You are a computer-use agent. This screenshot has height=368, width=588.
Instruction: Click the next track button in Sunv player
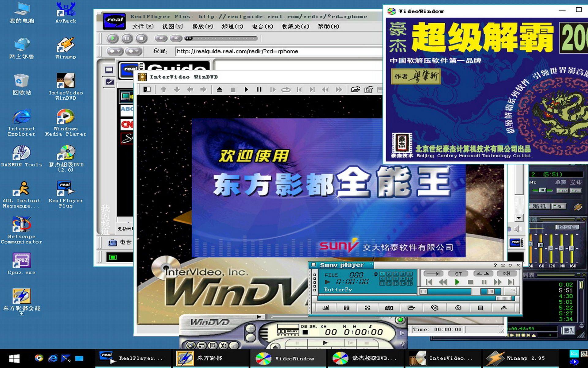(511, 282)
